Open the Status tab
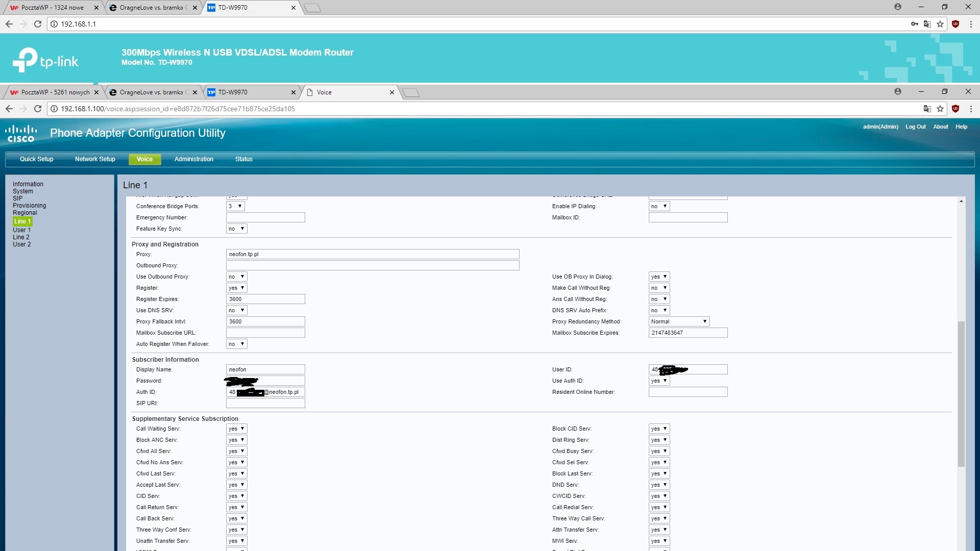This screenshot has width=980, height=551. [x=244, y=159]
